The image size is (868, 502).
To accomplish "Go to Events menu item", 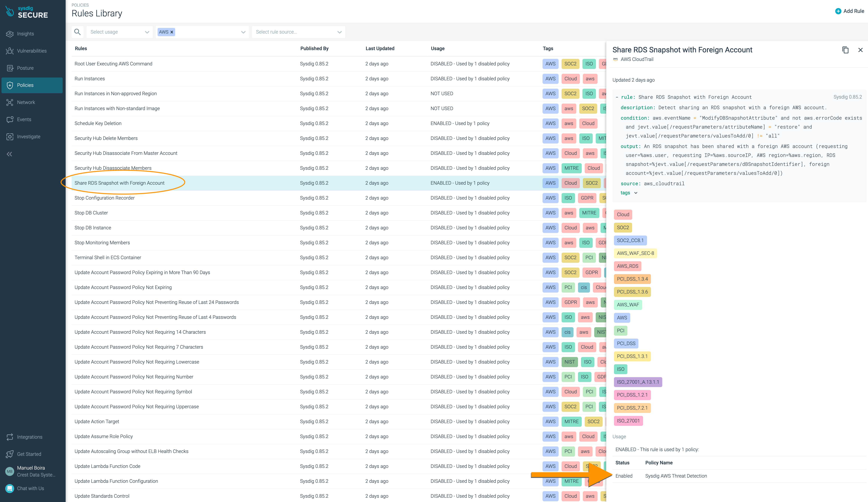I will (24, 119).
